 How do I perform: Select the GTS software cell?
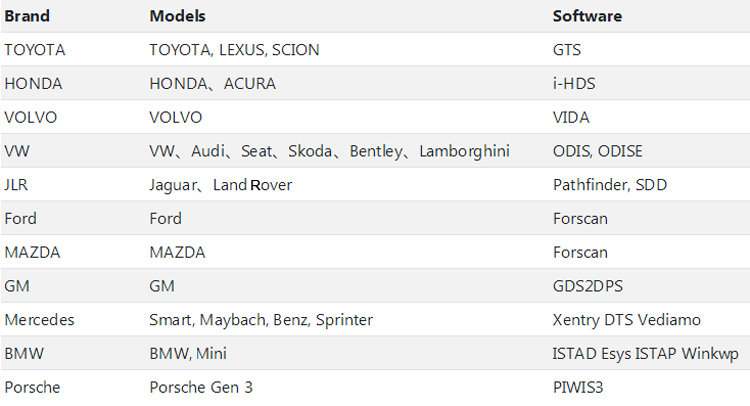(x=567, y=50)
